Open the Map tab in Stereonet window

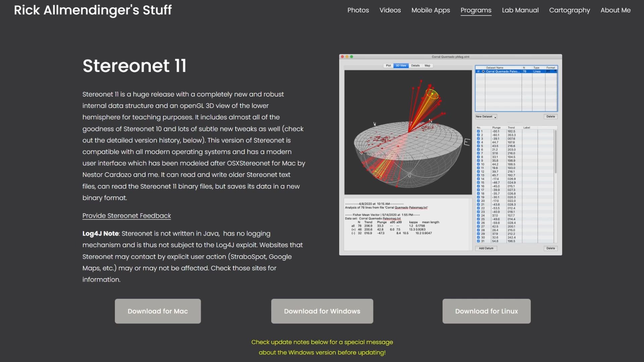pos(427,66)
